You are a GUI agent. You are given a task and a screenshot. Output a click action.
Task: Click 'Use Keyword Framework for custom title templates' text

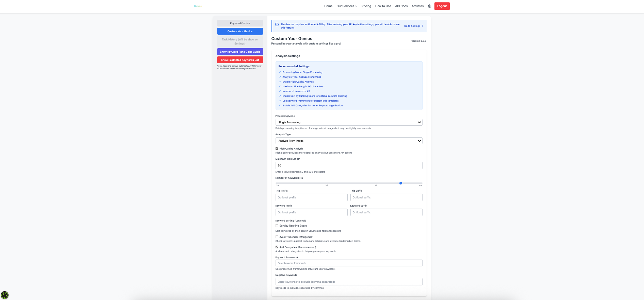coord(310,101)
